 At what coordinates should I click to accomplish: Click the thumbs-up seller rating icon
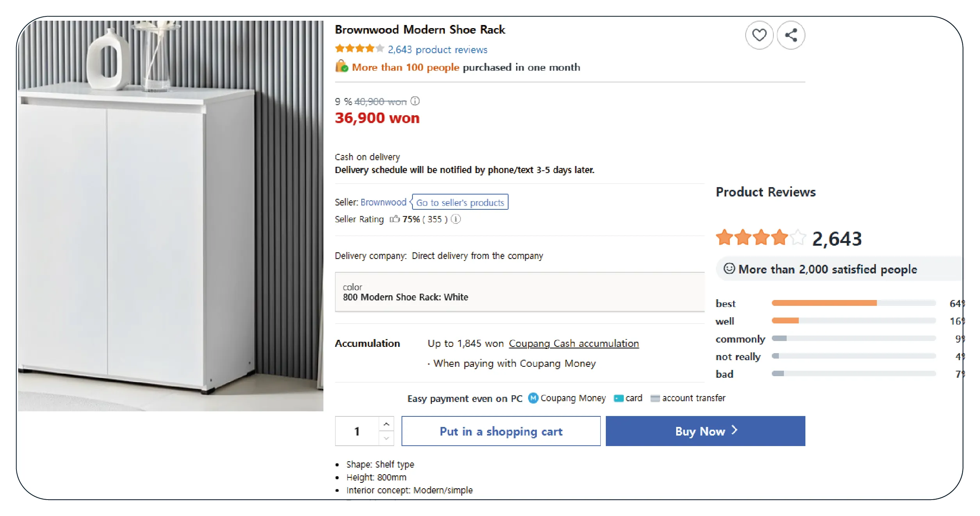click(394, 219)
